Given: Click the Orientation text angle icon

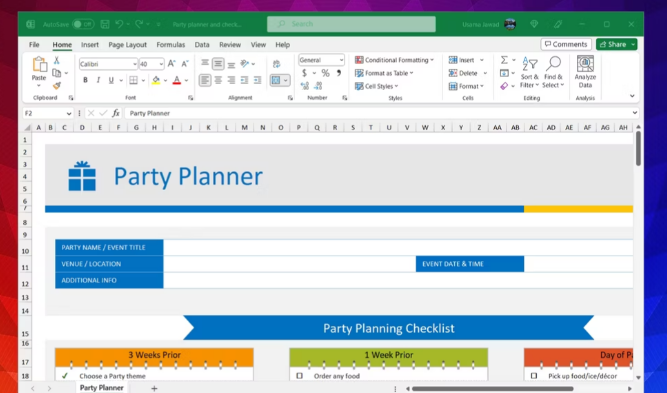Looking at the screenshot, I should click(245, 64).
